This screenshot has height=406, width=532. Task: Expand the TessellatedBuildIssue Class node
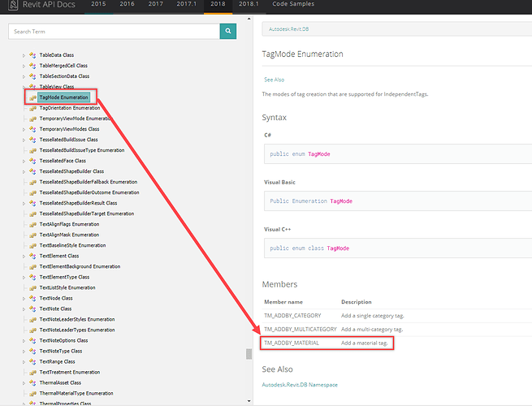[x=24, y=140]
